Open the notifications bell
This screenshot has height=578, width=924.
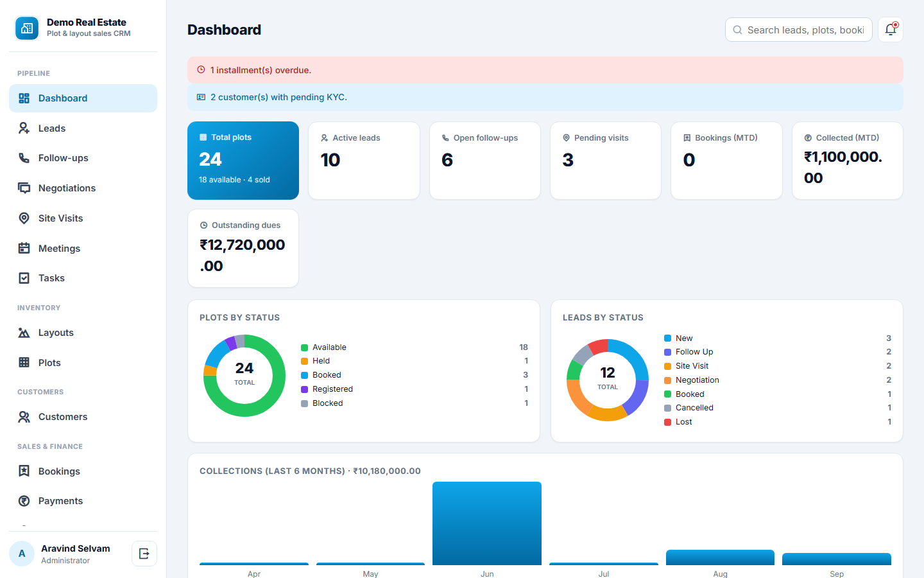(x=891, y=30)
